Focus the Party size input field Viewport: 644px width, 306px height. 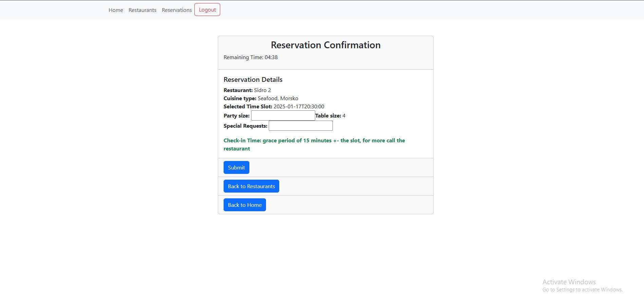[283, 116]
